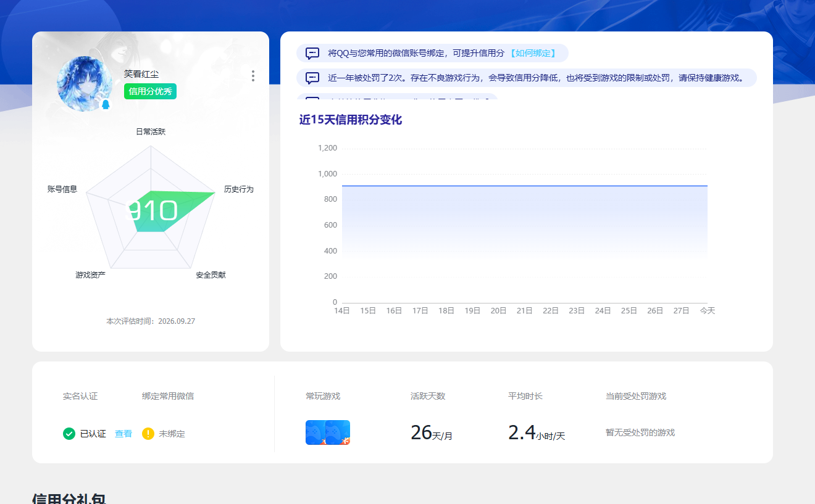Click the 910 credit score on radar chart

[152, 211]
